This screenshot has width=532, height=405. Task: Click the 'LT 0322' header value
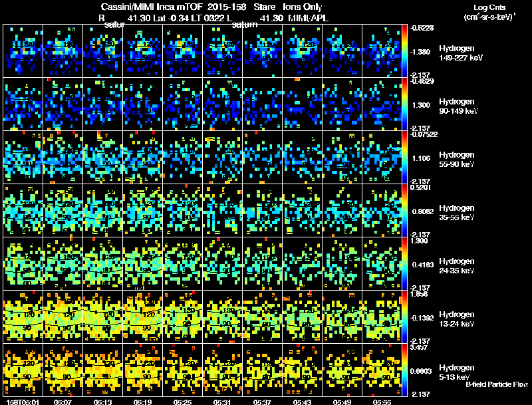(206, 18)
